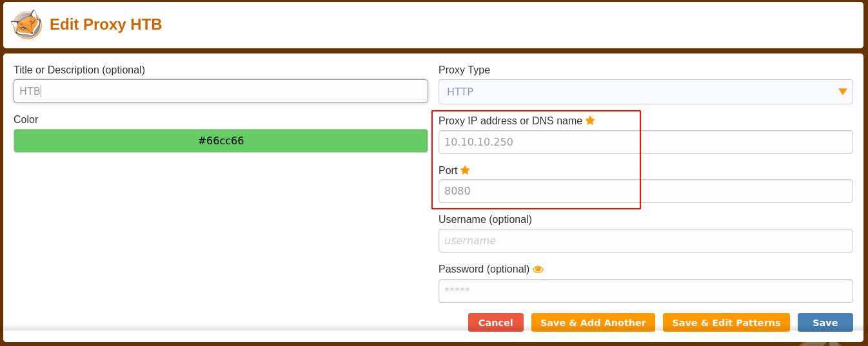Click the Password (optional) label text
Image resolution: width=868 pixels, height=346 pixels.
[x=484, y=269]
